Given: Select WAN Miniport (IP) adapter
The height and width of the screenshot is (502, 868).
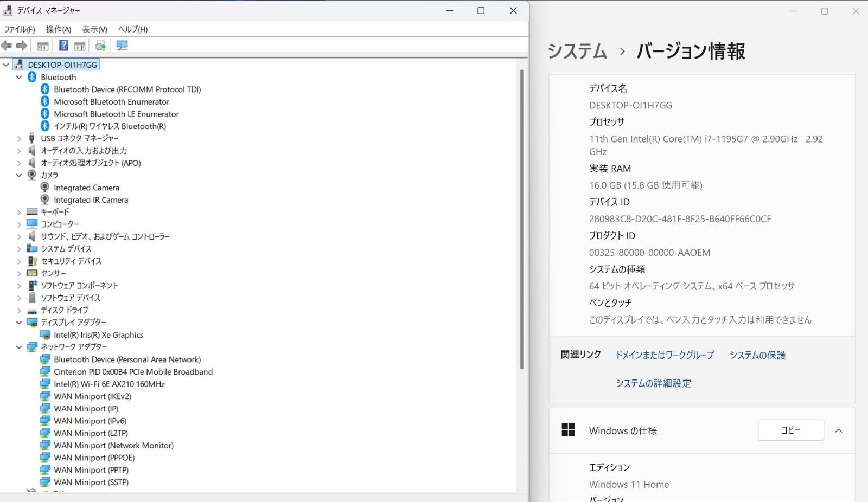Looking at the screenshot, I should (86, 409).
